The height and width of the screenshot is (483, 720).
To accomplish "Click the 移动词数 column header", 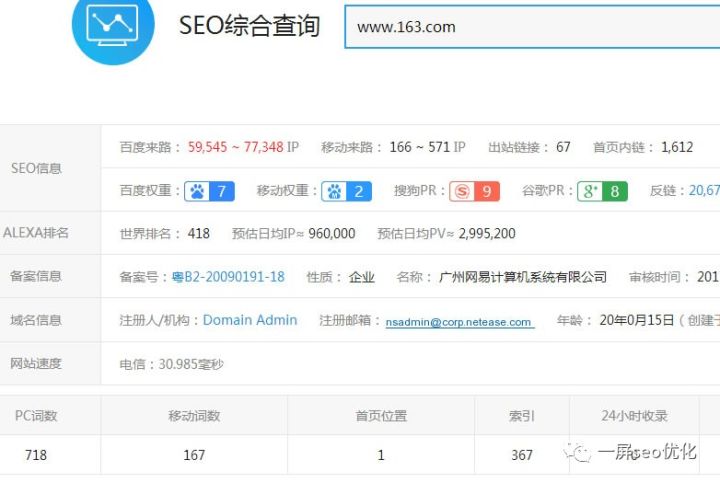I will click(194, 416).
